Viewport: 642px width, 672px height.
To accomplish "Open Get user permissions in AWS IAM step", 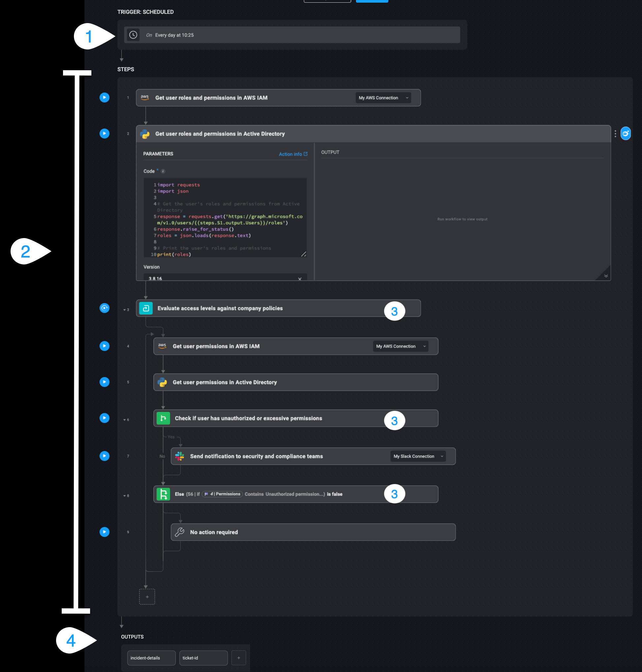I will (x=296, y=346).
